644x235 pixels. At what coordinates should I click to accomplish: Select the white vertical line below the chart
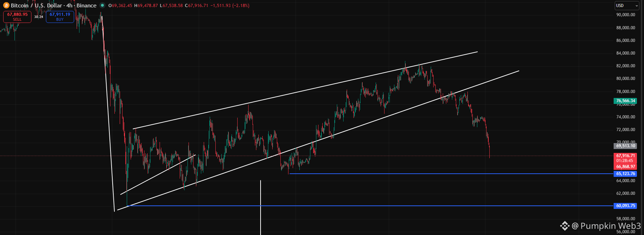tap(261, 208)
